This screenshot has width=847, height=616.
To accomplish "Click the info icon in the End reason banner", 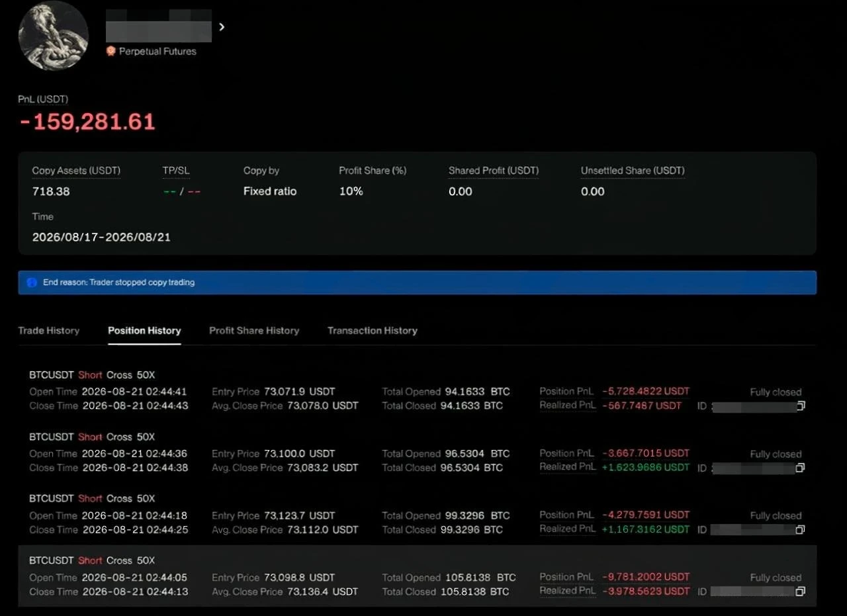I will (32, 283).
